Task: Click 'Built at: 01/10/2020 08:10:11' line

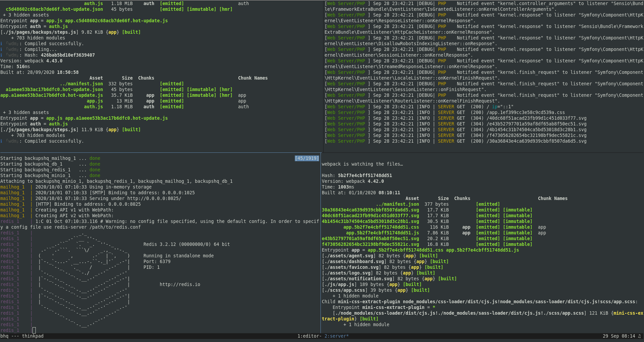Action: click(x=361, y=193)
